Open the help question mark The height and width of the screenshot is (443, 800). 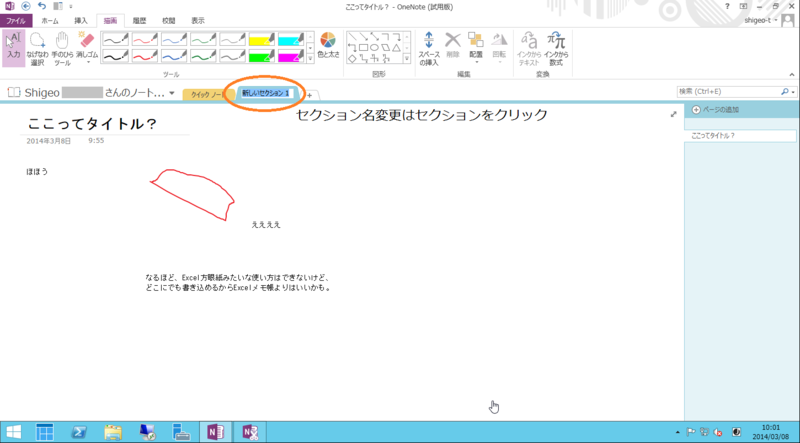(x=727, y=7)
